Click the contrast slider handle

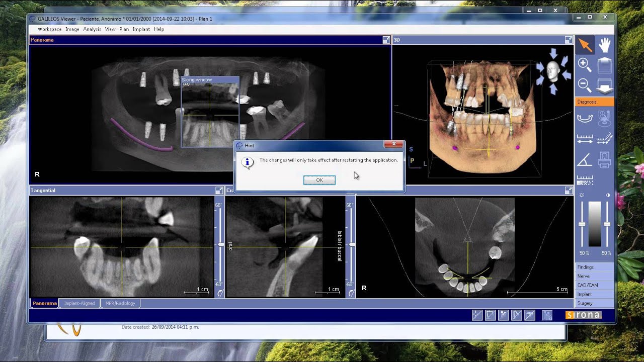tap(607, 224)
